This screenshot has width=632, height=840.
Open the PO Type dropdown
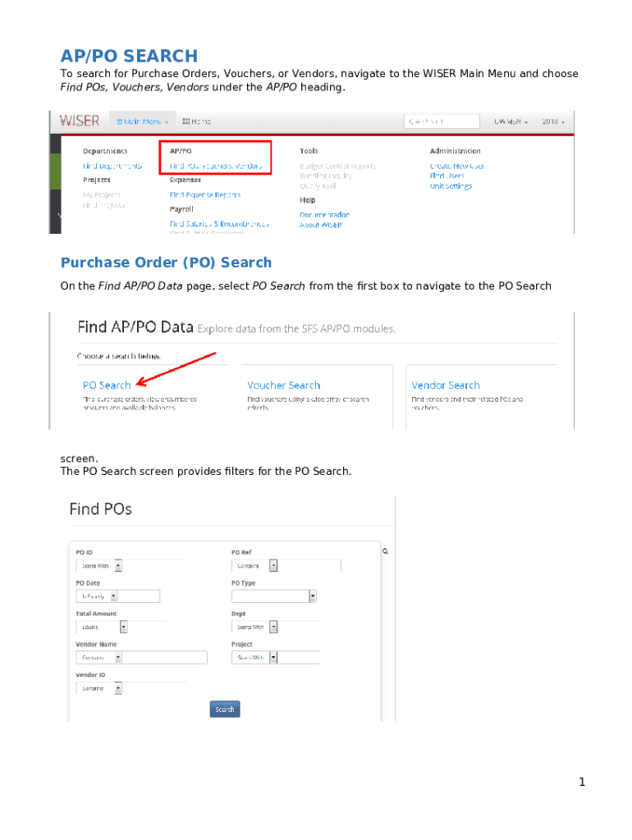312,596
